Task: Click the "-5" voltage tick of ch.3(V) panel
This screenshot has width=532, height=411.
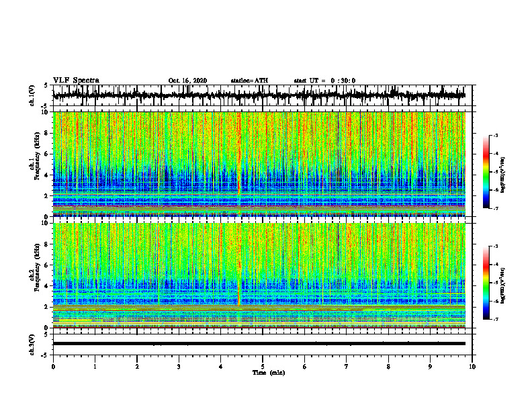Action: point(45,355)
